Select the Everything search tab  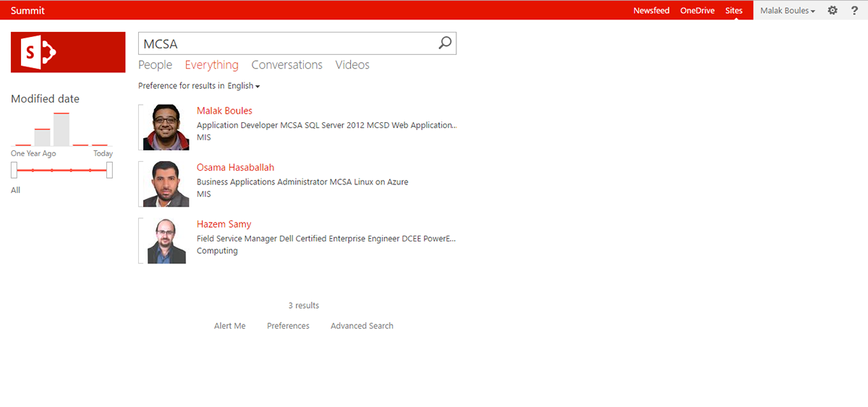212,65
